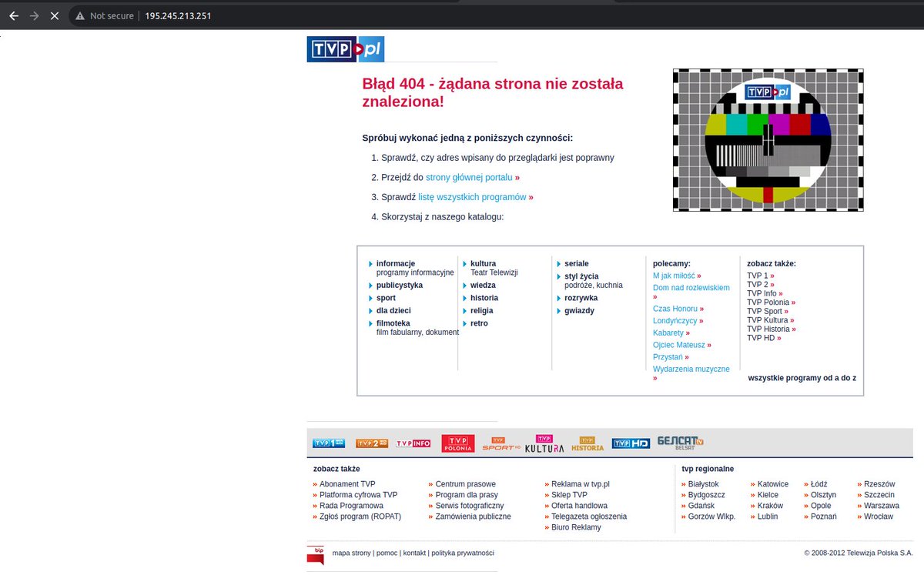Image resolution: width=924 pixels, height=575 pixels.
Task: Open the TVP Sport channel logo
Action: tap(501, 444)
